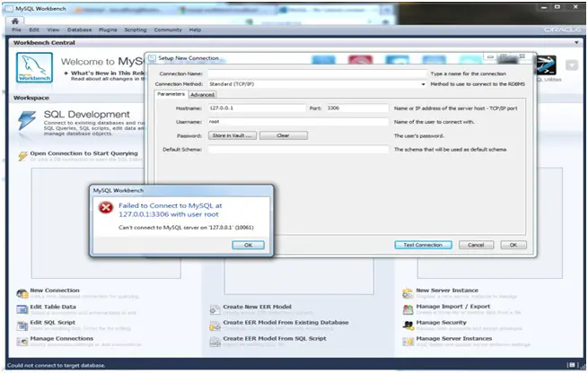Click the Create New EER Model icon

(x=215, y=309)
